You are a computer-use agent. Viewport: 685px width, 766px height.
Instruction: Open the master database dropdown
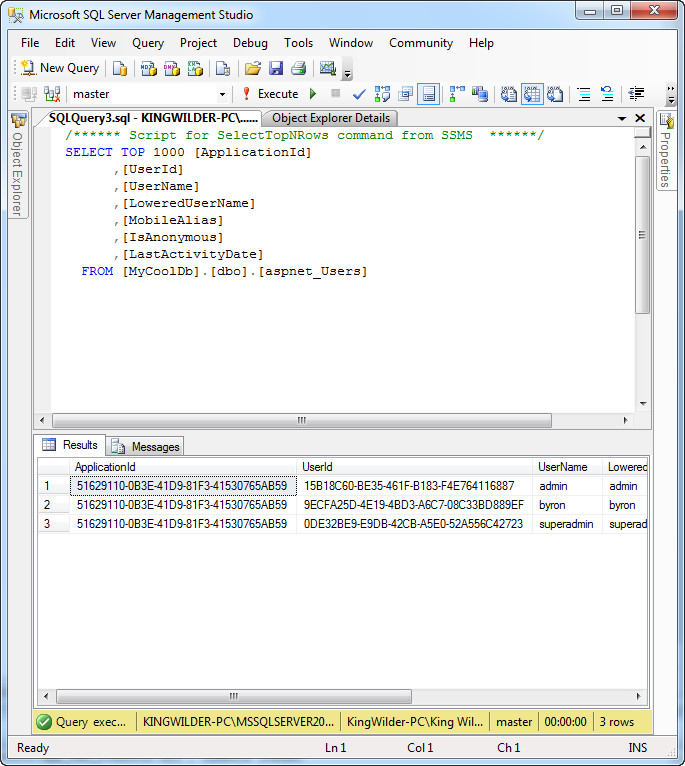pyautogui.click(x=222, y=94)
